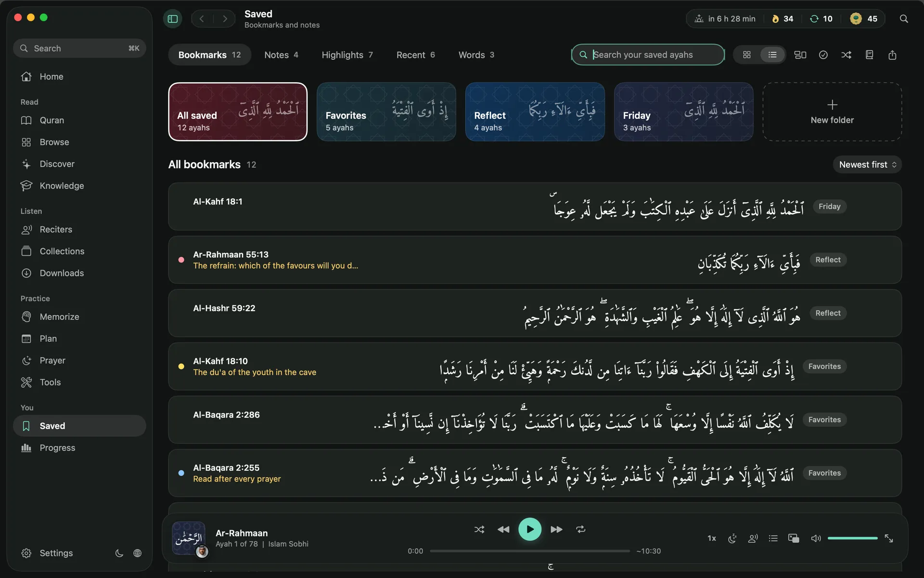Open the language globe icon
Viewport: 924px width, 578px height.
click(138, 553)
